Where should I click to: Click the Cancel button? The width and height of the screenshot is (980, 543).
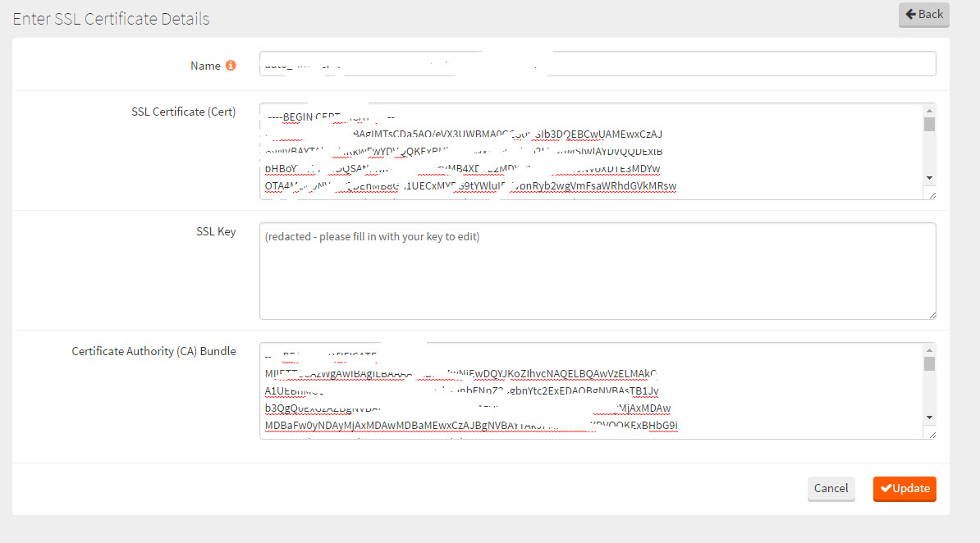click(x=831, y=489)
